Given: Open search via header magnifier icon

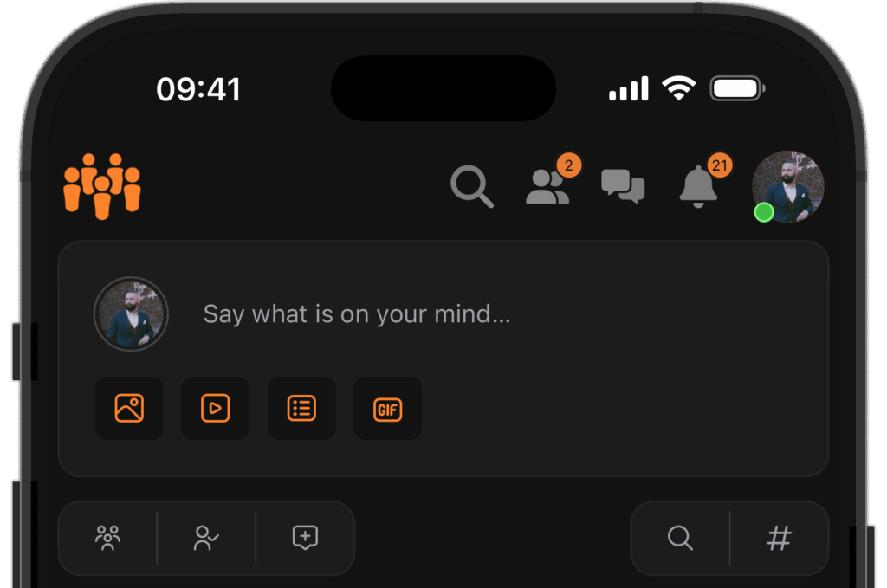Looking at the screenshot, I should coord(472,186).
